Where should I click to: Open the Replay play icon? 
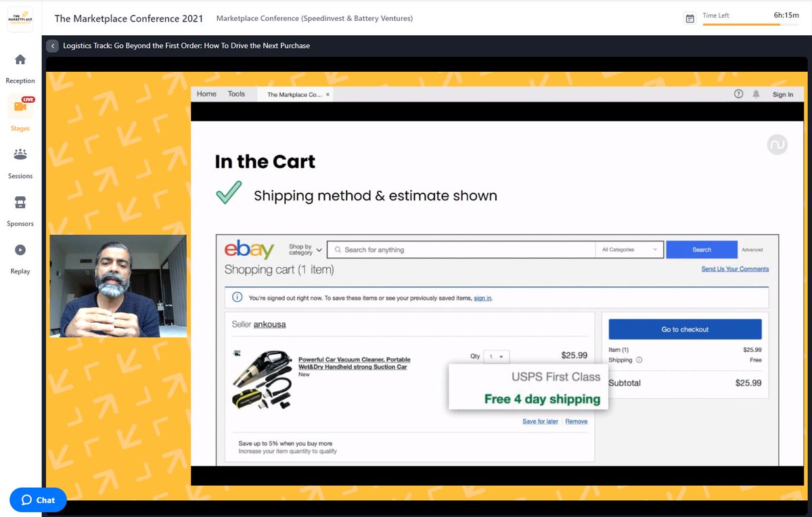(20, 250)
